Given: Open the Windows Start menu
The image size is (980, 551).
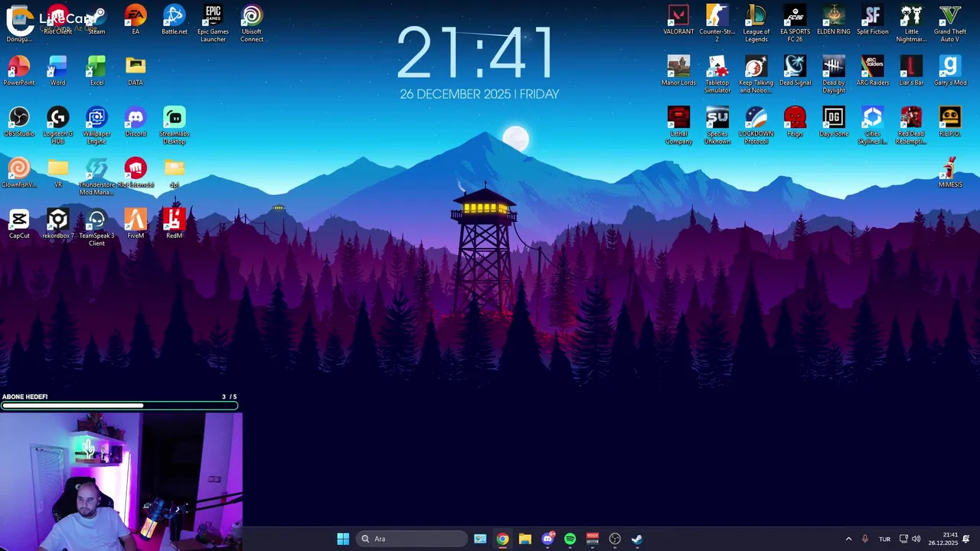Looking at the screenshot, I should [x=343, y=539].
